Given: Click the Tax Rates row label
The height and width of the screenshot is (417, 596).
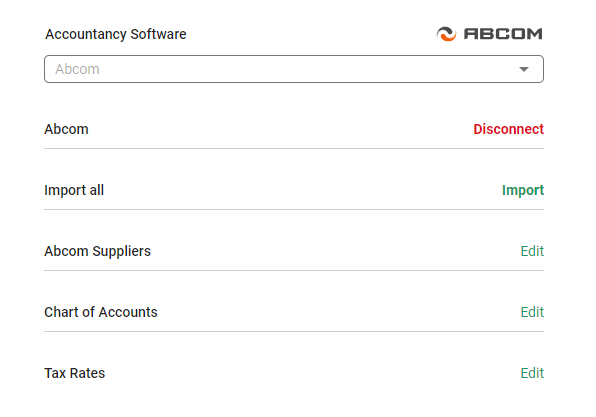Looking at the screenshot, I should (x=74, y=373).
